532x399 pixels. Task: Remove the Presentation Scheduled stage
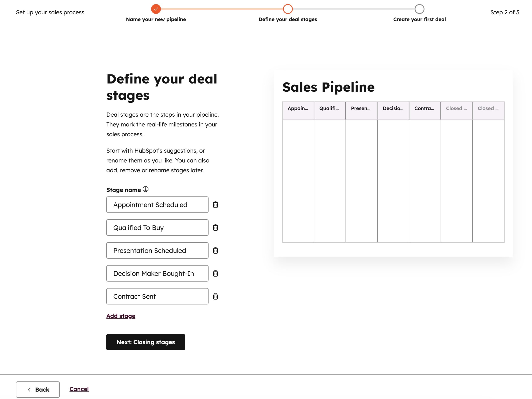click(x=215, y=251)
